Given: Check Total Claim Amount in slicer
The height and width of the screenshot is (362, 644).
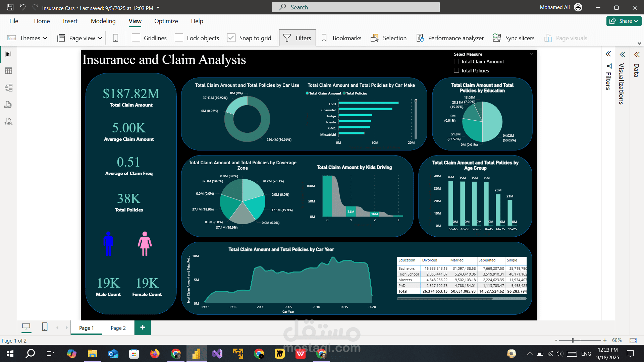Looking at the screenshot, I should 457,62.
